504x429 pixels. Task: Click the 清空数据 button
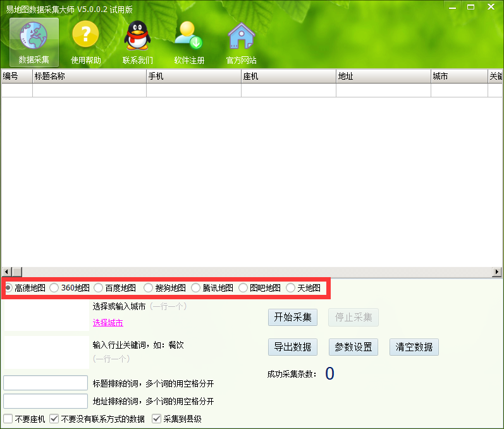414,347
